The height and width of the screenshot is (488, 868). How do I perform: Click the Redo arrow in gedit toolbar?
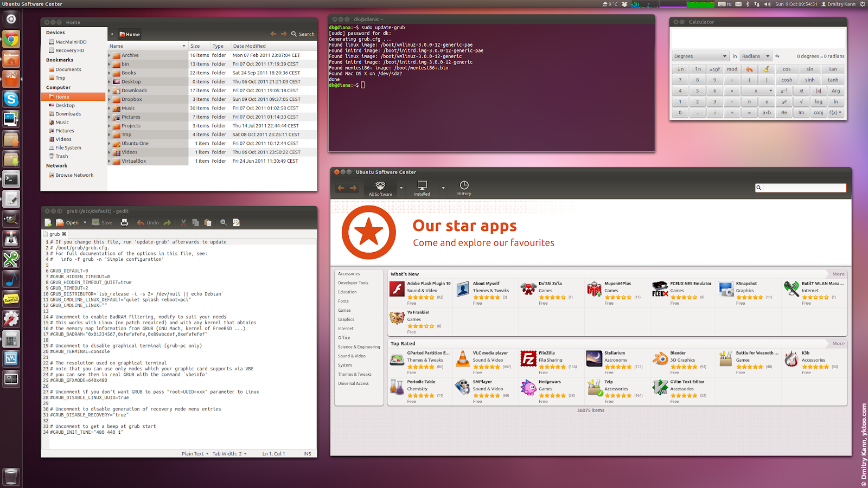pos(167,222)
